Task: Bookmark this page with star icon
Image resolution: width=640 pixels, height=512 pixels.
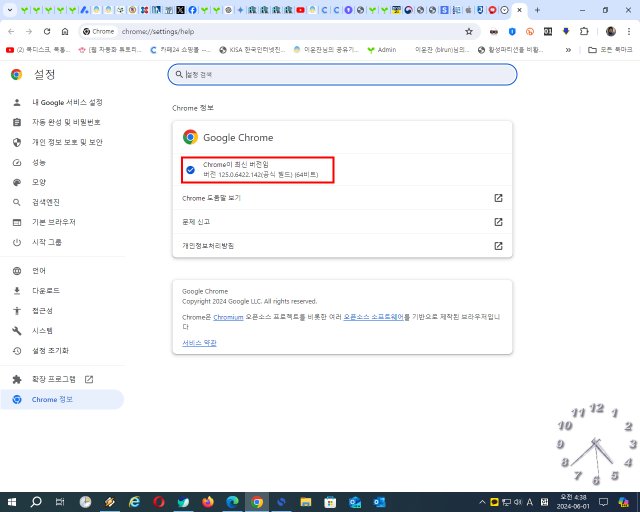Action: 469,31
